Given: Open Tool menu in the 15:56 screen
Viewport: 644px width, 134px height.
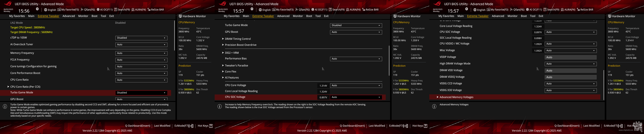Looking at the screenshot, I should tap(103, 16).
